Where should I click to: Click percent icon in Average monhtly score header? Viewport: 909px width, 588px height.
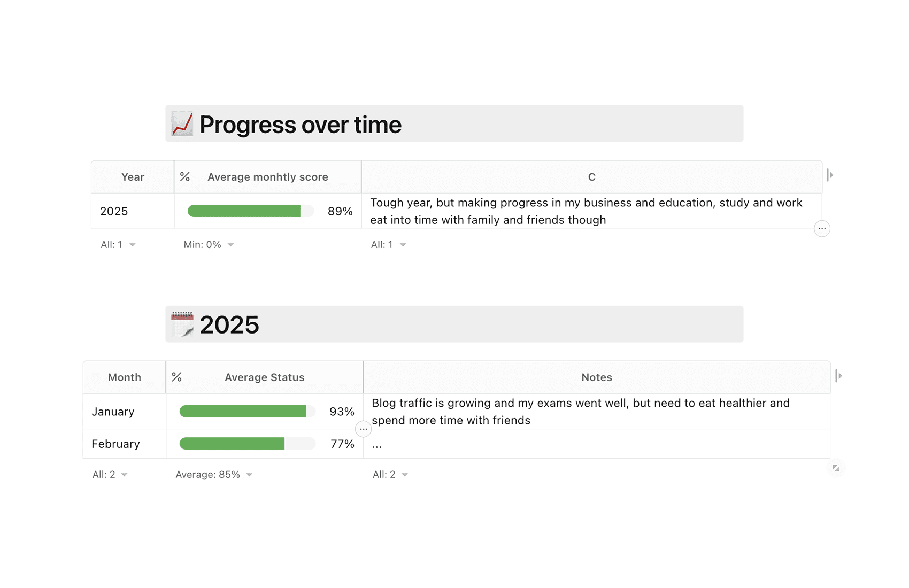click(x=185, y=177)
